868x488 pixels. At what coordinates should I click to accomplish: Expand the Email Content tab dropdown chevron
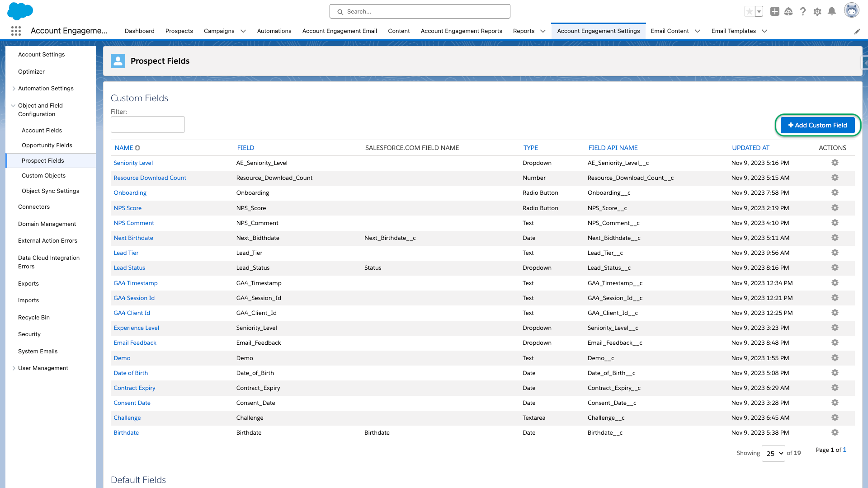pyautogui.click(x=698, y=31)
